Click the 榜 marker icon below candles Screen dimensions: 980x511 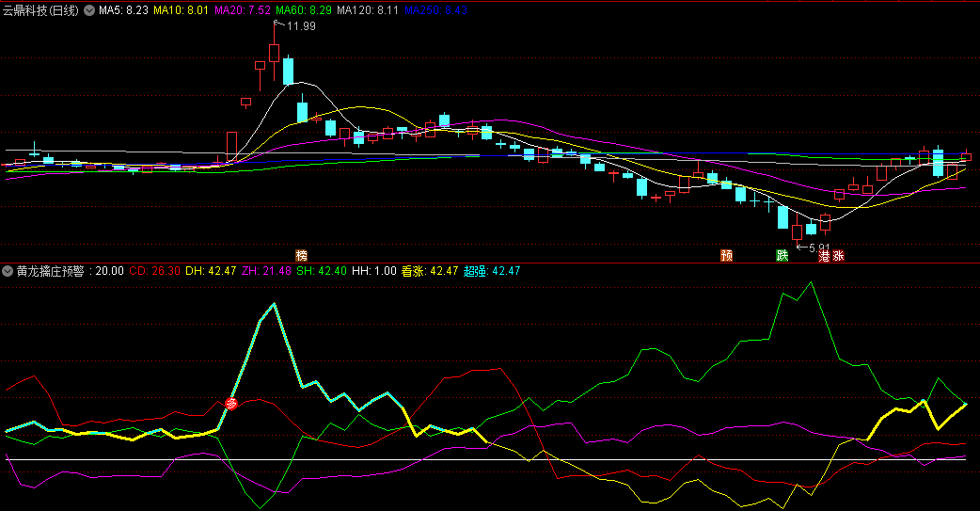[x=301, y=256]
